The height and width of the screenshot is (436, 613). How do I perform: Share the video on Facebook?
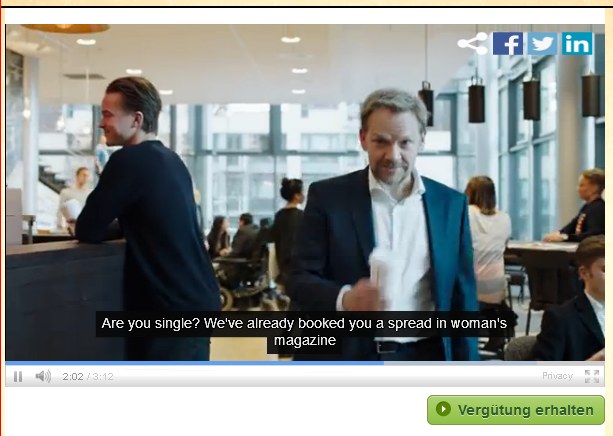508,43
